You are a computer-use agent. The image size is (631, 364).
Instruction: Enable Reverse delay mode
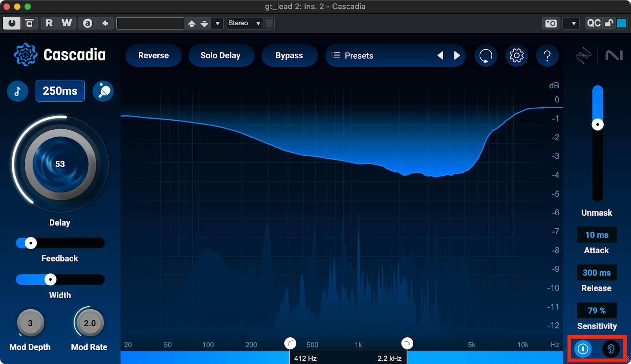(x=153, y=56)
